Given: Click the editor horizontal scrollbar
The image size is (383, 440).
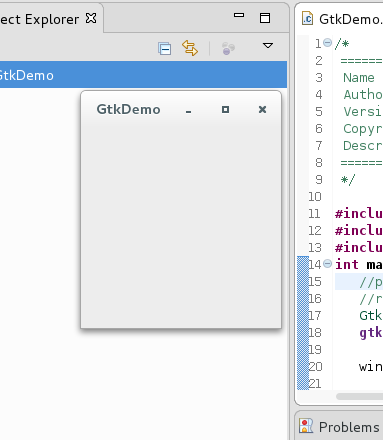Looking at the screenshot, I should pyautogui.click(x=359, y=397).
